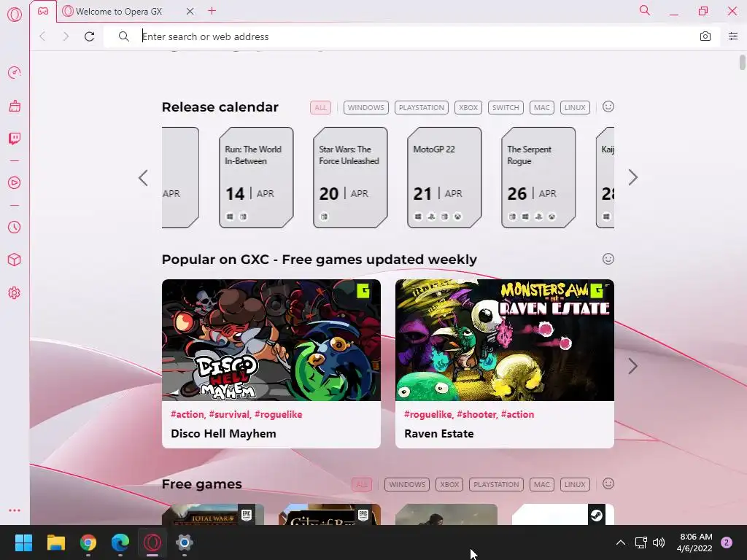Open the Total War free game thumbnail
The height and width of the screenshot is (560, 747).
click(213, 514)
